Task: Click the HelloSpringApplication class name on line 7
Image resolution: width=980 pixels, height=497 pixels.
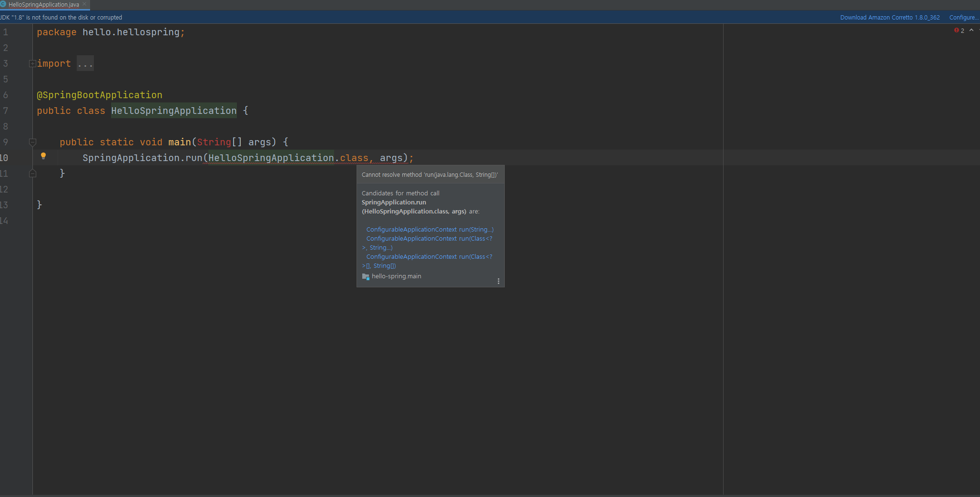Action: point(174,111)
